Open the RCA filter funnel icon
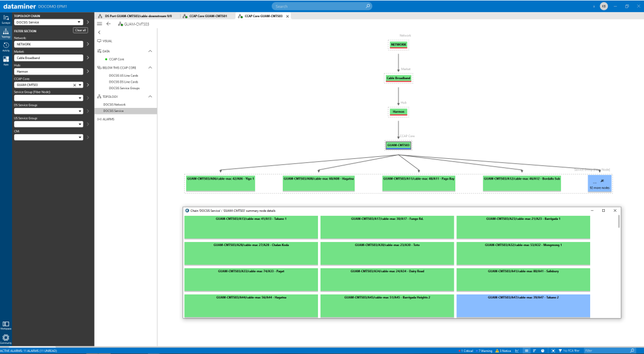This screenshot has height=354, width=644. pos(560,350)
